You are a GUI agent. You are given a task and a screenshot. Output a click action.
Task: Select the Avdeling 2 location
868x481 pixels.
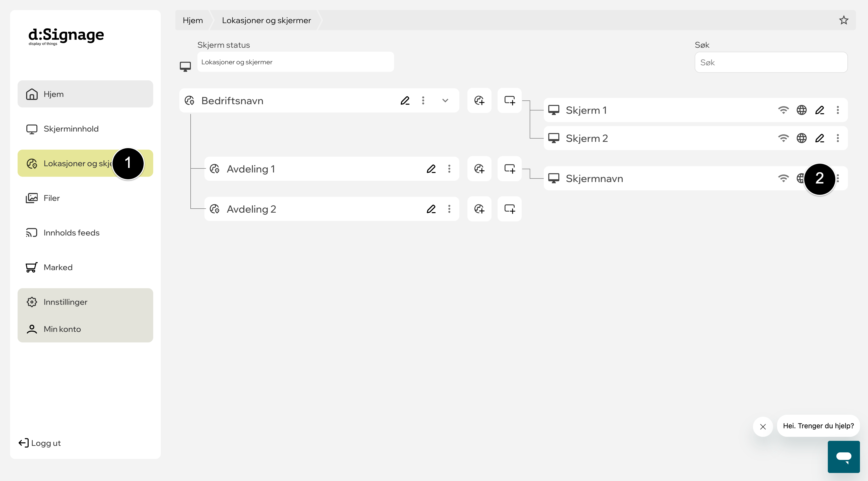point(332,209)
